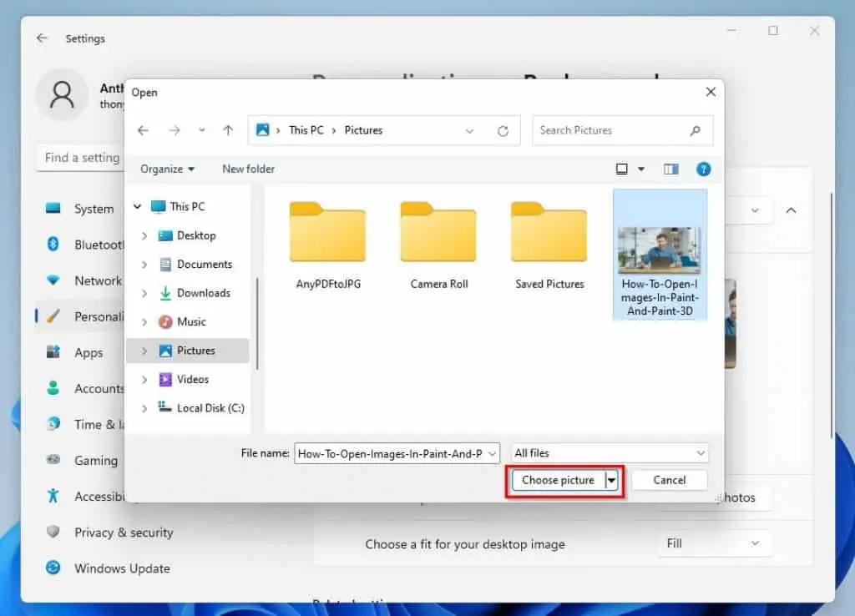This screenshot has width=855, height=616.
Task: Click the Help icon in the Open dialog
Action: [x=703, y=169]
